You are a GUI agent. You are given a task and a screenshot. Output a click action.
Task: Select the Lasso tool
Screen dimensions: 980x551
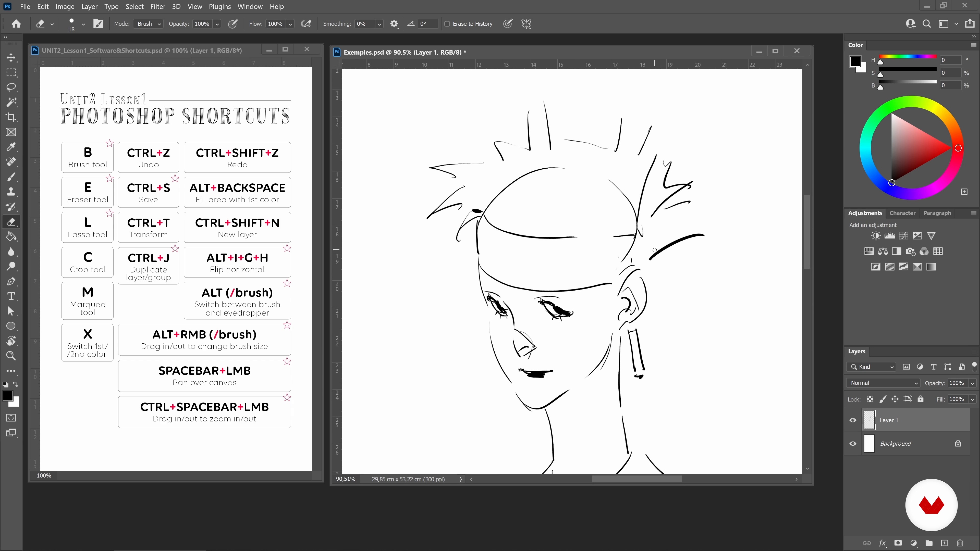coord(11,87)
